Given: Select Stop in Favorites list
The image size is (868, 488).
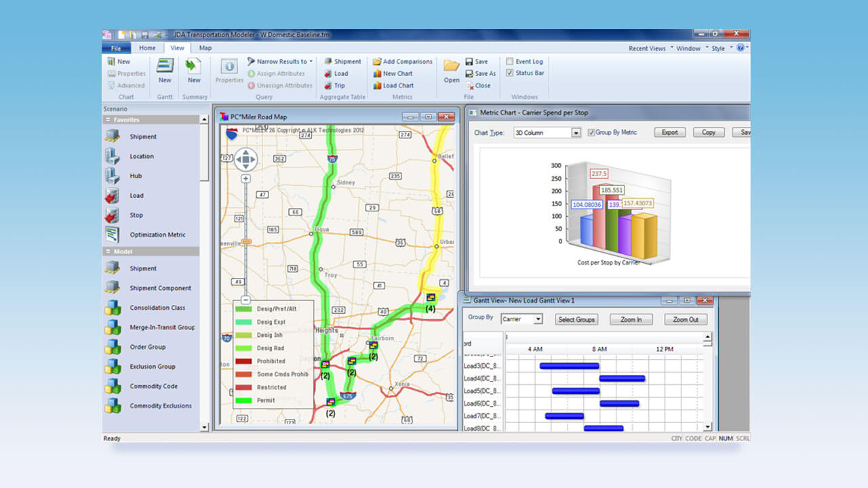Looking at the screenshot, I should pyautogui.click(x=136, y=215).
